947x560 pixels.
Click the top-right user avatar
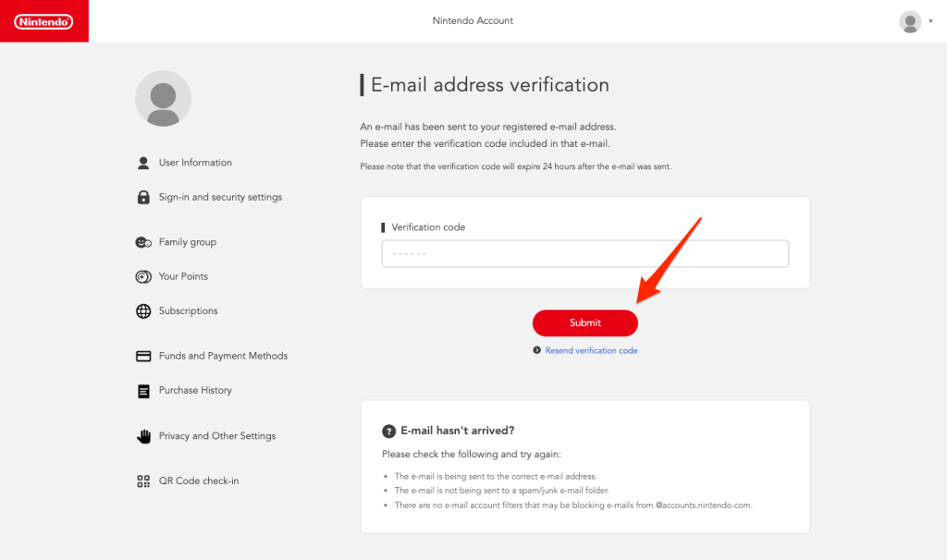910,21
